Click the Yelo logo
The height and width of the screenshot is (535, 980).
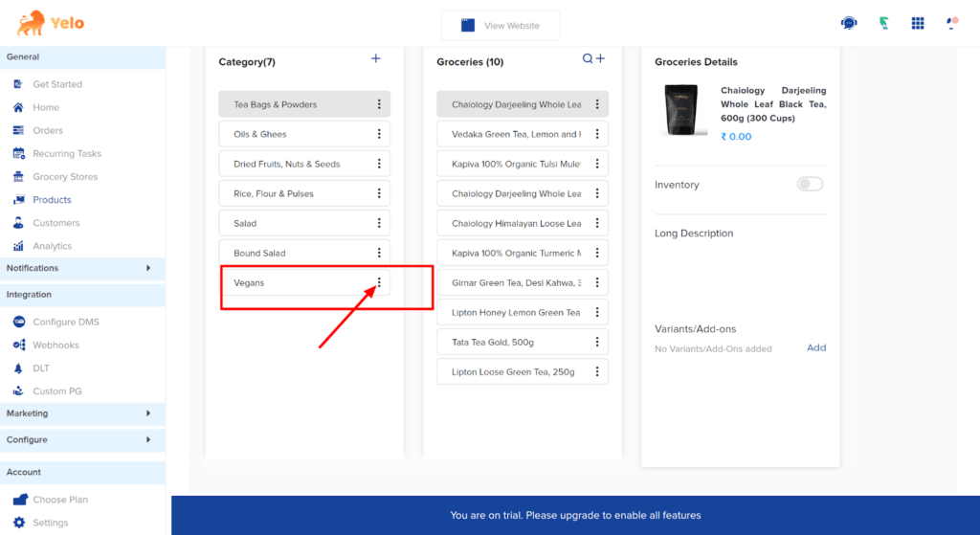click(x=51, y=23)
